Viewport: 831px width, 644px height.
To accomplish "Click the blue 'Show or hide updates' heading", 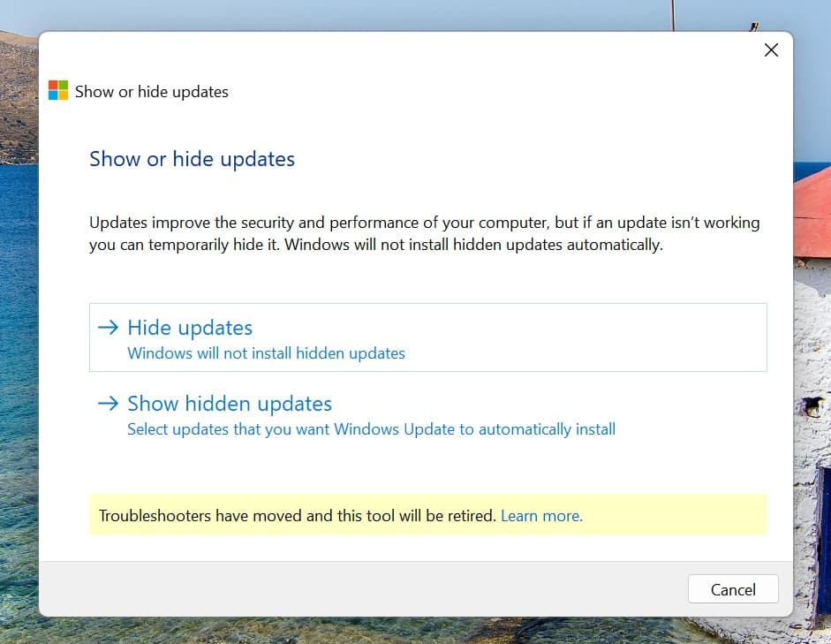I will [x=192, y=159].
